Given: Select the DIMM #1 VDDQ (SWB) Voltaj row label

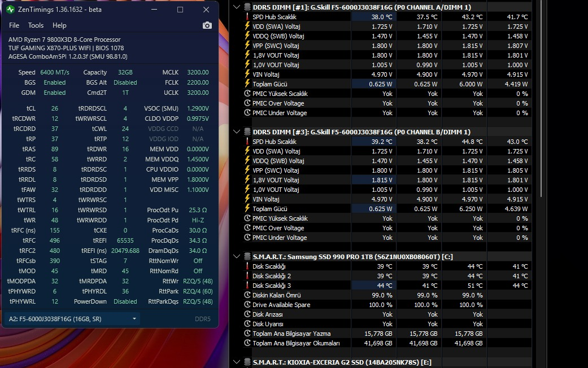Looking at the screenshot, I should 278,36.
